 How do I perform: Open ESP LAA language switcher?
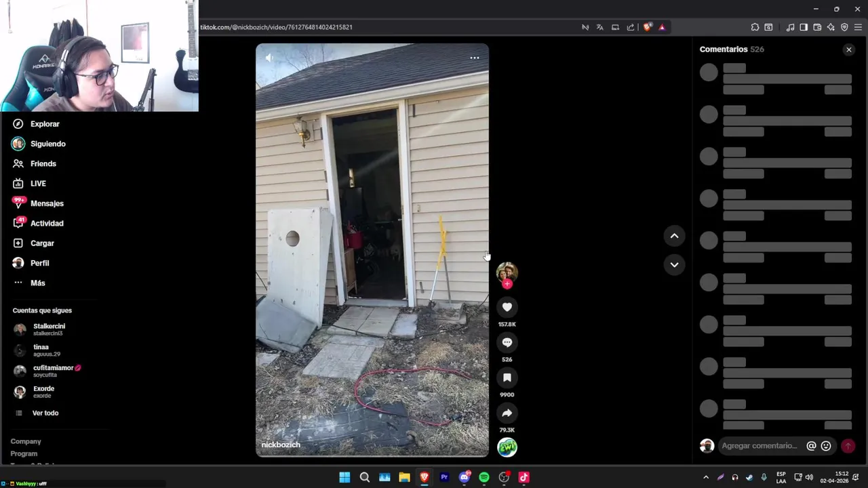(781, 477)
